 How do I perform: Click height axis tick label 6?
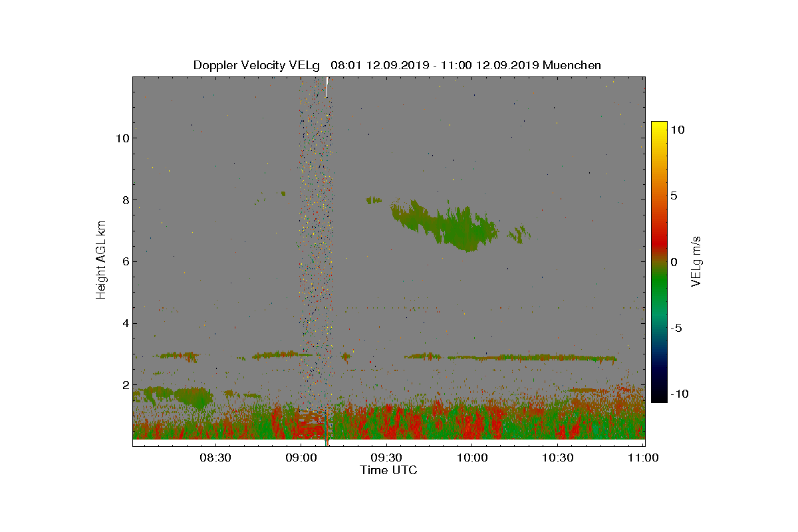pos(124,261)
